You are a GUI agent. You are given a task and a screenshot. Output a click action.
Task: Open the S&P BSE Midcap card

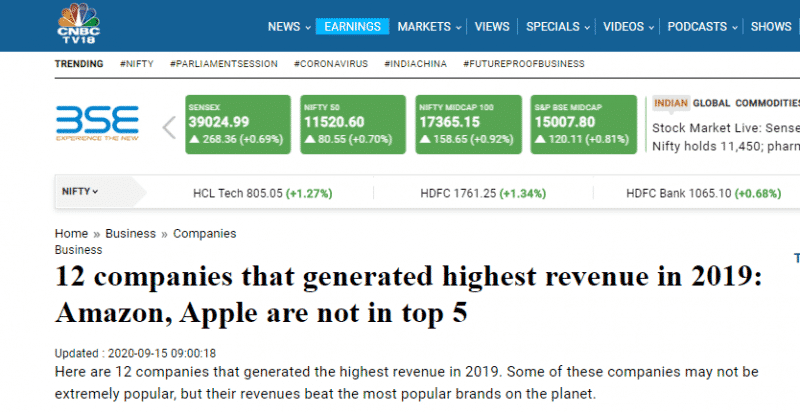[584, 124]
